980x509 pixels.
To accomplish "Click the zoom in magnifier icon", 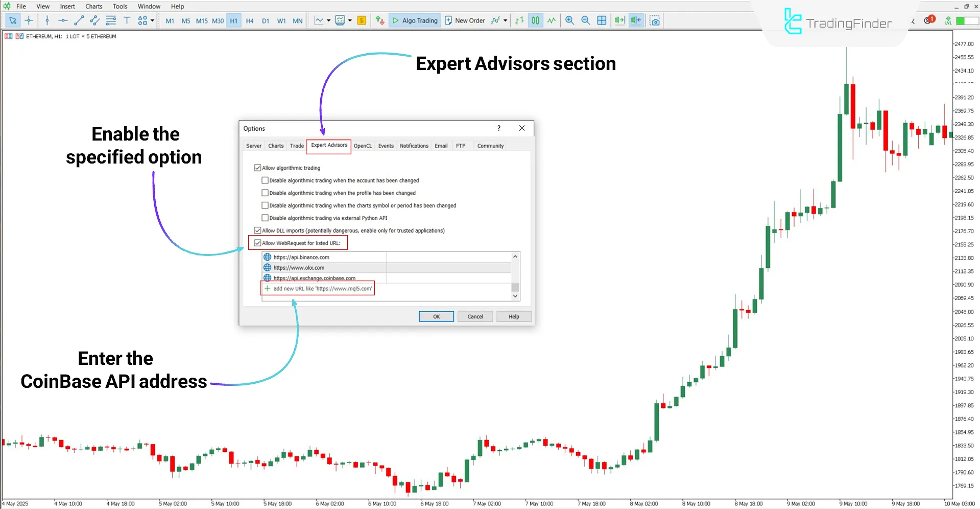I will pyautogui.click(x=569, y=20).
